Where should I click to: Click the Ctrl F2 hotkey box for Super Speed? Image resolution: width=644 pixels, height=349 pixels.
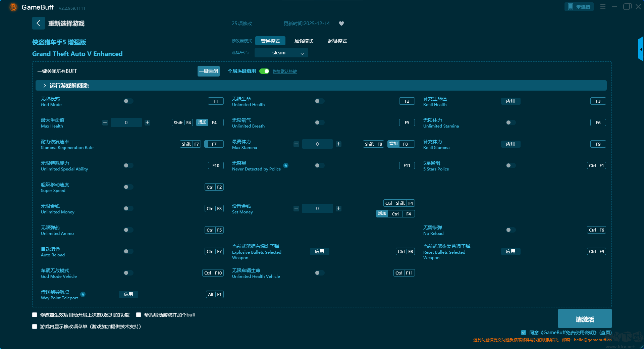click(x=214, y=187)
